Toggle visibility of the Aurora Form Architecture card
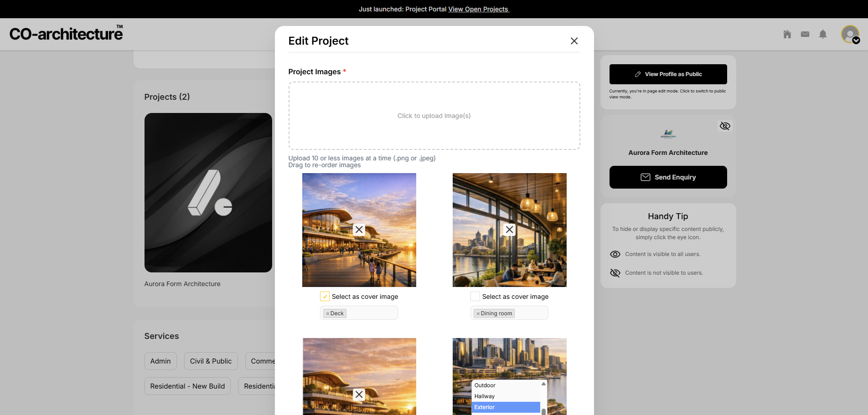 tap(725, 126)
